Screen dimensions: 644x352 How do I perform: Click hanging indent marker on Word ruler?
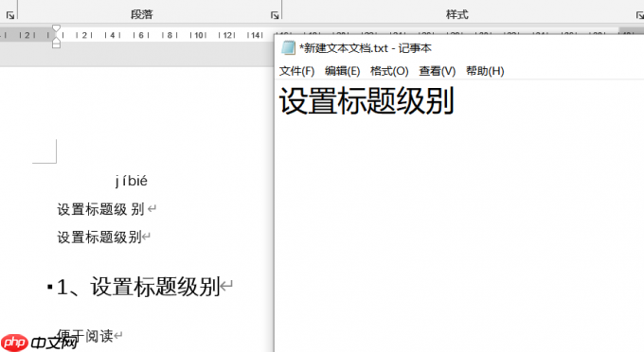pos(56,41)
